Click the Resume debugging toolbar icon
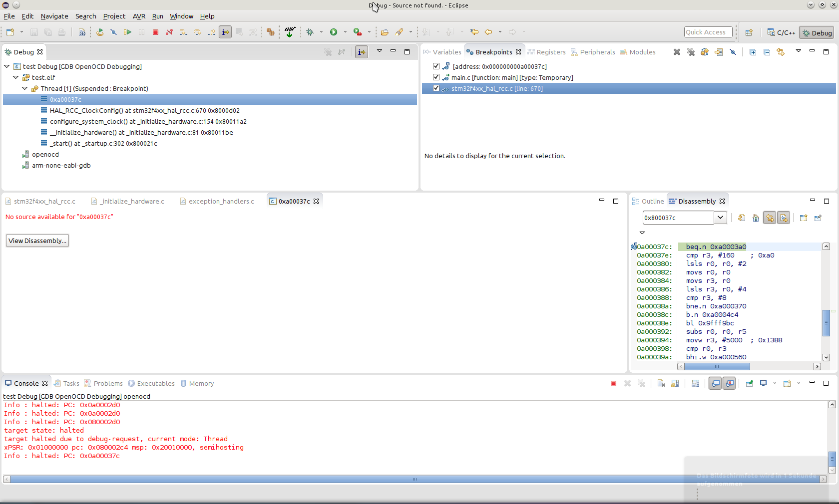839x504 pixels. [x=127, y=32]
